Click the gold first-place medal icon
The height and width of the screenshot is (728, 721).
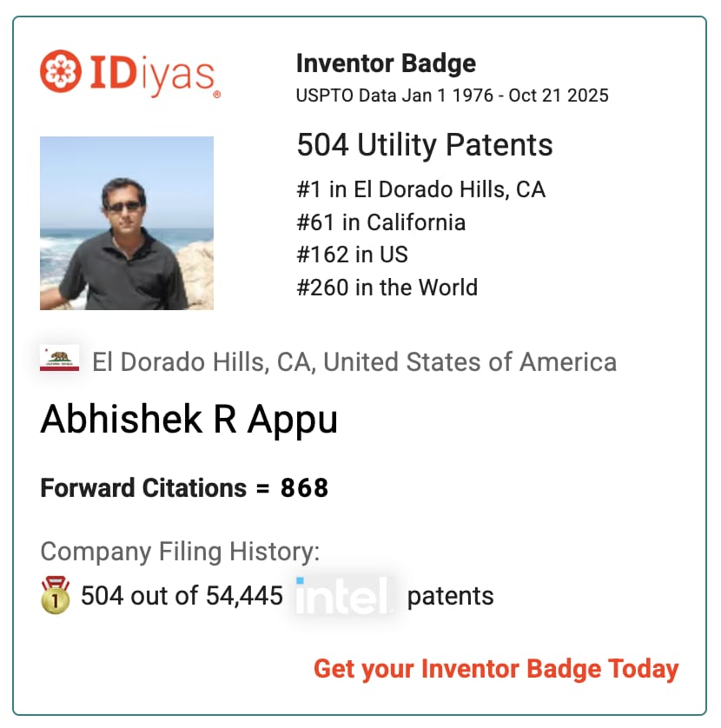pyautogui.click(x=56, y=596)
